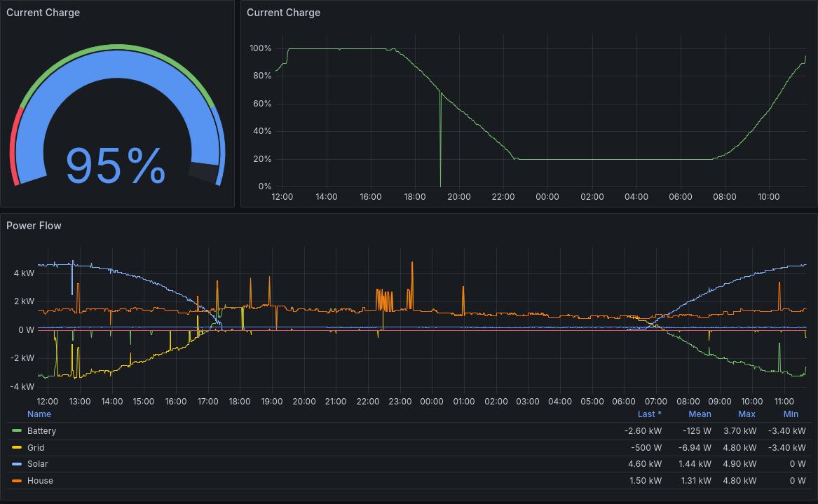The height and width of the screenshot is (504, 818).
Task: Click the blue Solar legend color marker
Action: coord(17,464)
